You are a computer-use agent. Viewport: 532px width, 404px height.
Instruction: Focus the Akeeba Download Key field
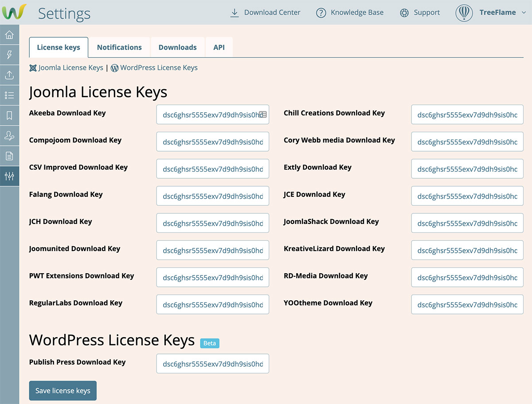click(x=213, y=114)
